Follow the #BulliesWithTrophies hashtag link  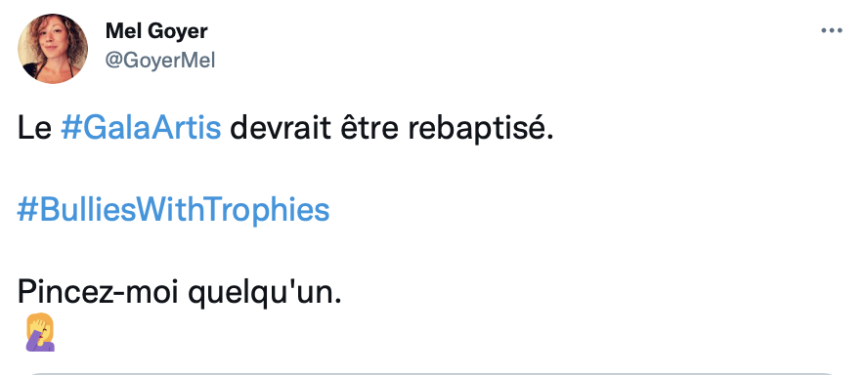[x=173, y=210]
